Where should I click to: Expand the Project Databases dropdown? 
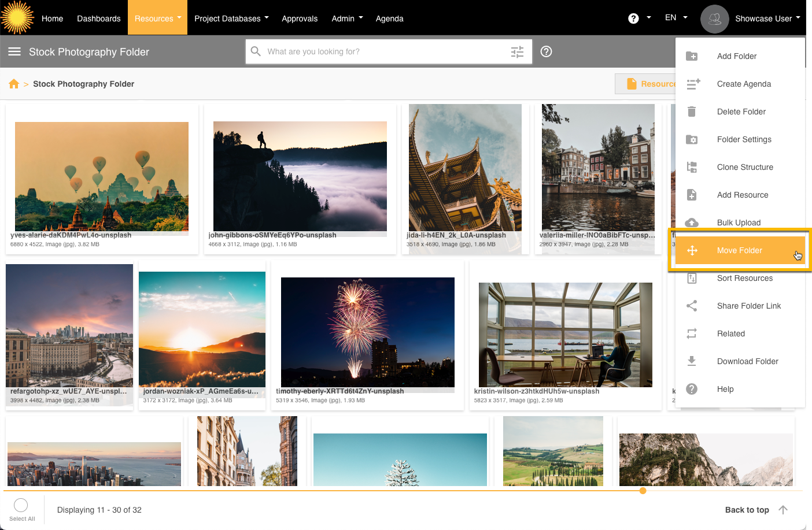point(231,18)
